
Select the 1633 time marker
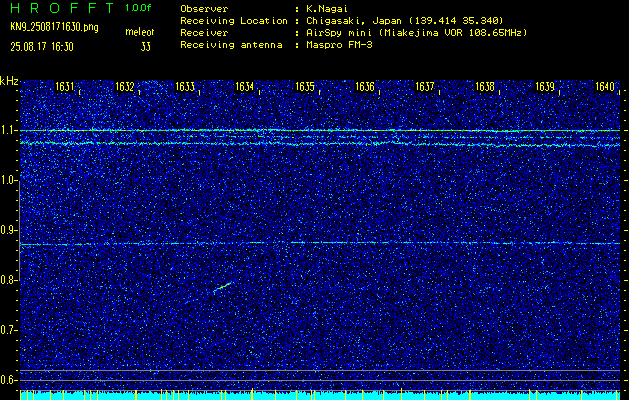tap(185, 87)
